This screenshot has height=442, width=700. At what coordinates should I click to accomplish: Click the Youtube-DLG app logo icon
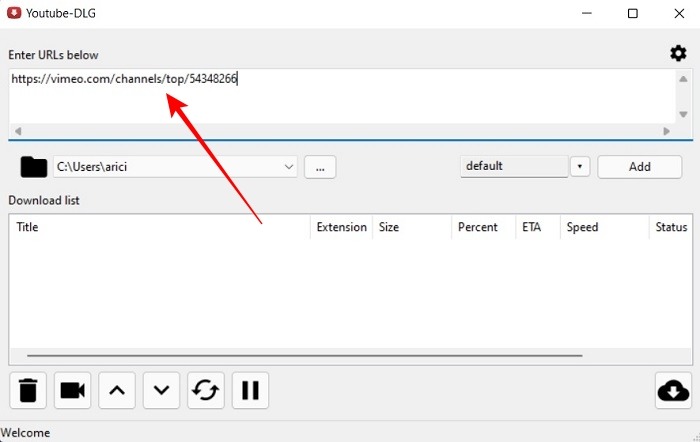[14, 13]
